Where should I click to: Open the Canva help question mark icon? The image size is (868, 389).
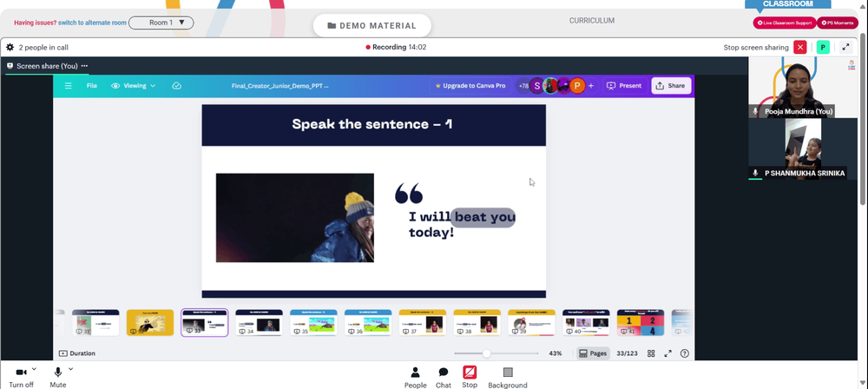click(685, 353)
